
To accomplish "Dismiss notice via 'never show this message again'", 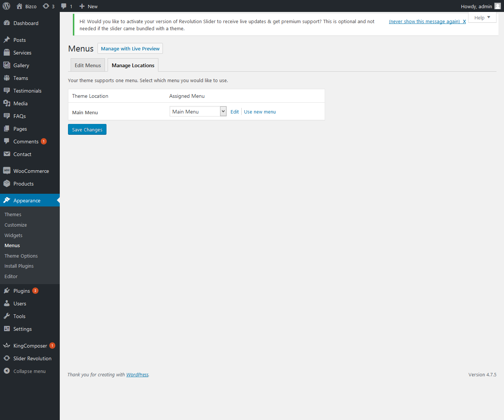I will (x=424, y=22).
